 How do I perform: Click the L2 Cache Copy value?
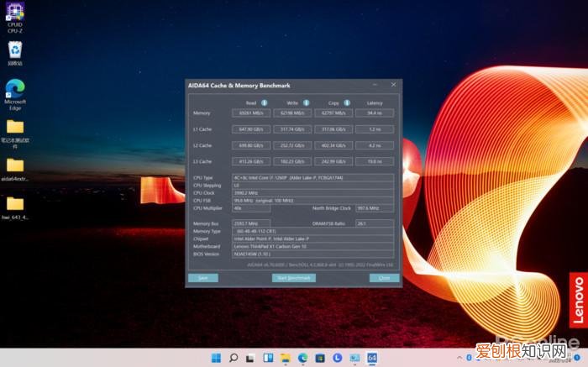click(333, 145)
